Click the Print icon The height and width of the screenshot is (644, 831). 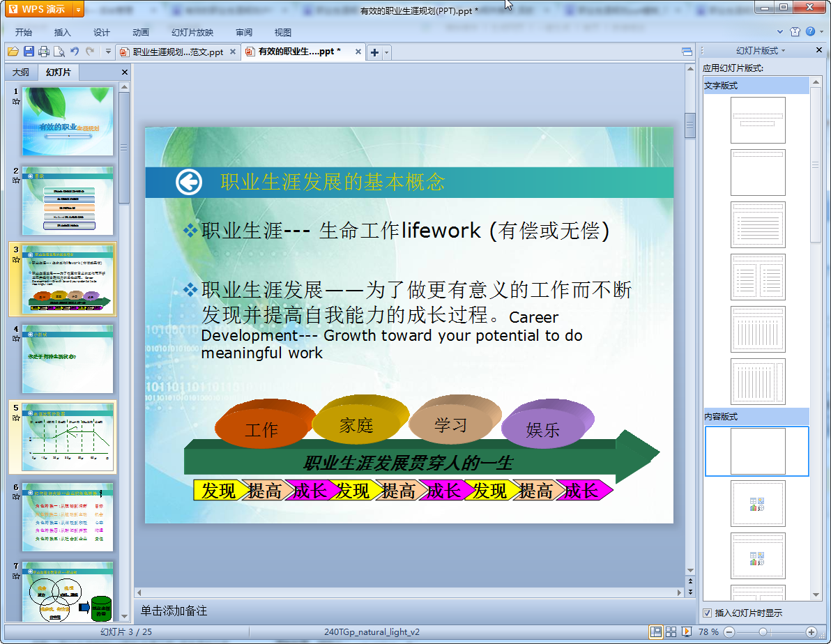[x=44, y=52]
